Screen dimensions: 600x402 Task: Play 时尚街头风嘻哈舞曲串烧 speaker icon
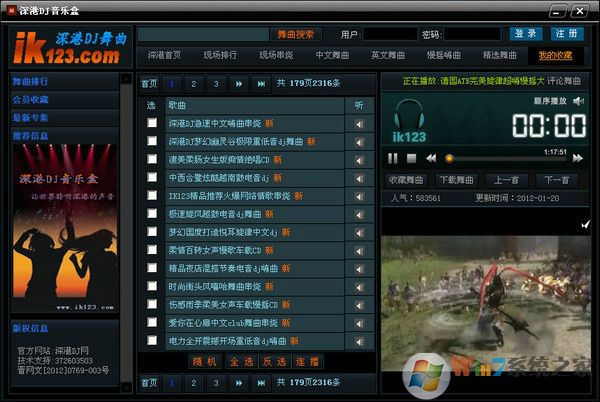[x=359, y=288]
